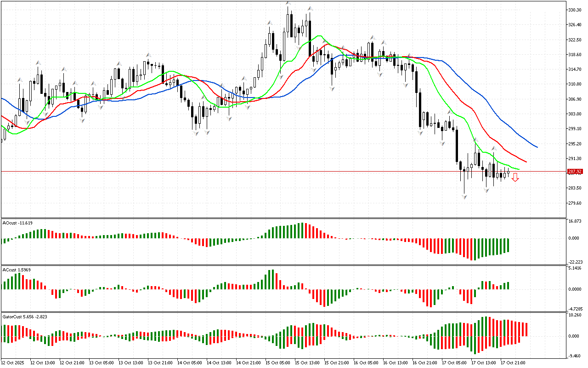Image resolution: width=588 pixels, height=368 pixels.
Task: Click the GatorCust indicator label
Action: (x=24, y=316)
